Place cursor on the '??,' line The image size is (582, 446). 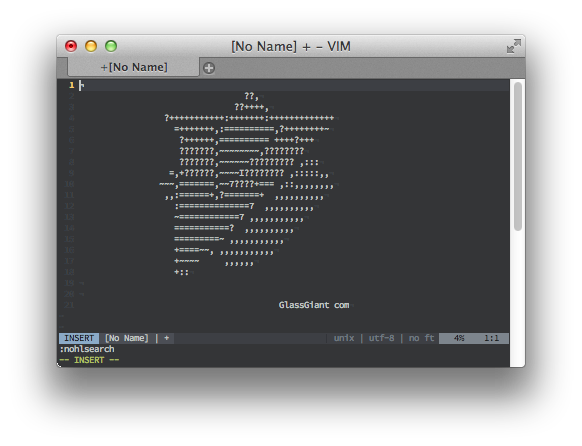pyautogui.click(x=251, y=96)
